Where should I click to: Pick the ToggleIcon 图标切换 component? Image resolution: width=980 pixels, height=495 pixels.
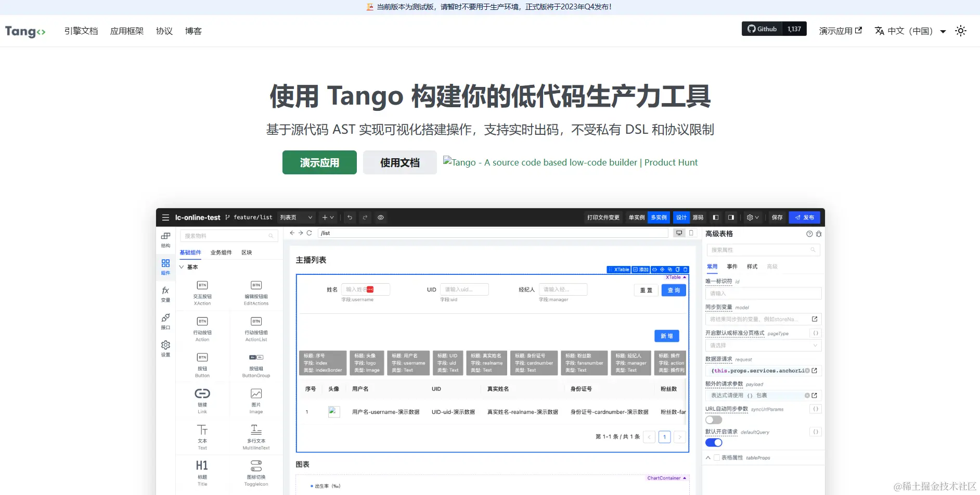256,473
